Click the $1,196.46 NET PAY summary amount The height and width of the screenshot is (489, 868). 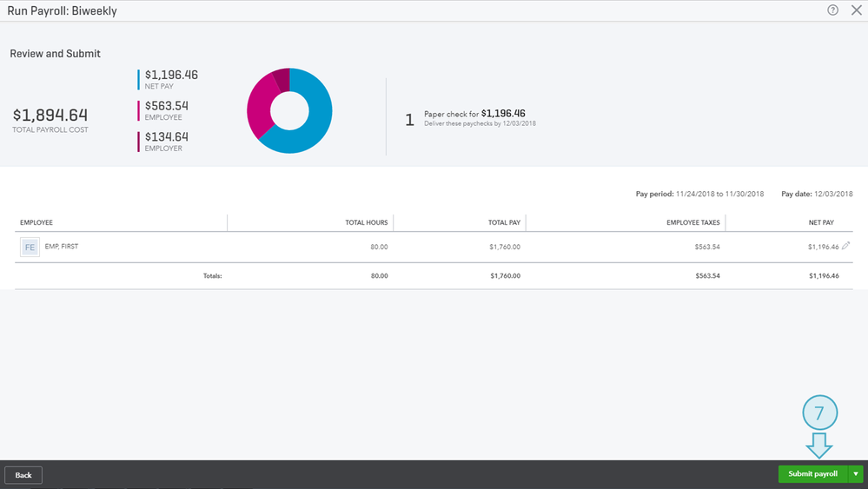(x=172, y=75)
